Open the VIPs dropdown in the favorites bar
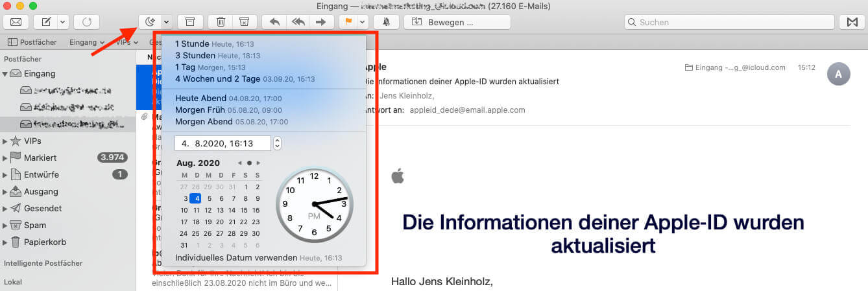 (127, 42)
